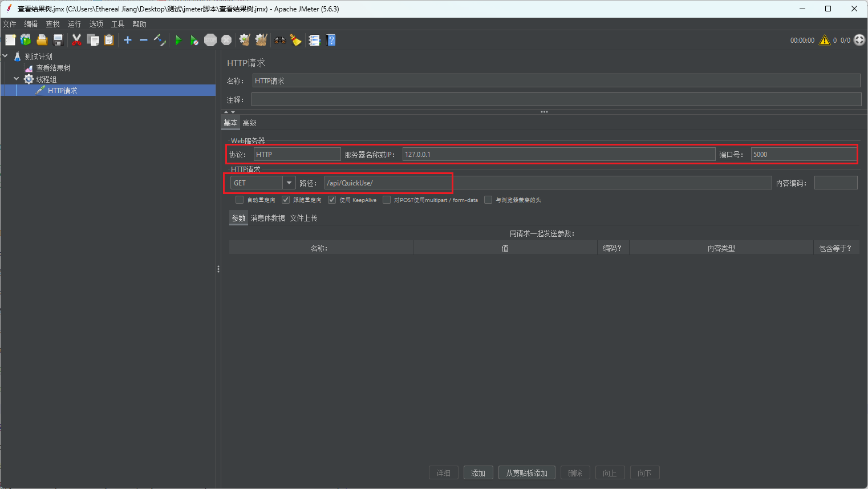This screenshot has height=489, width=868.
Task: Switch to the 文件上传 tab
Action: [x=303, y=218]
